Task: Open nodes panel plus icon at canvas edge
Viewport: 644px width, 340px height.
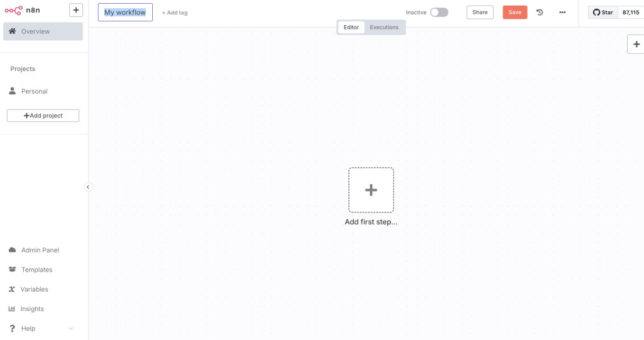Action: (636, 44)
